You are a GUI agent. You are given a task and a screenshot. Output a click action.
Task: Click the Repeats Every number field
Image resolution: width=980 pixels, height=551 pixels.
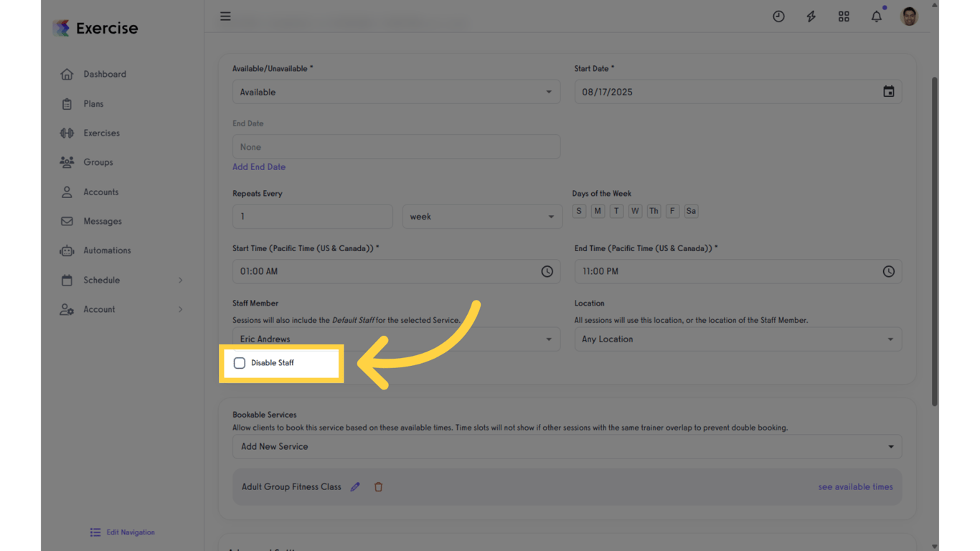coord(313,217)
